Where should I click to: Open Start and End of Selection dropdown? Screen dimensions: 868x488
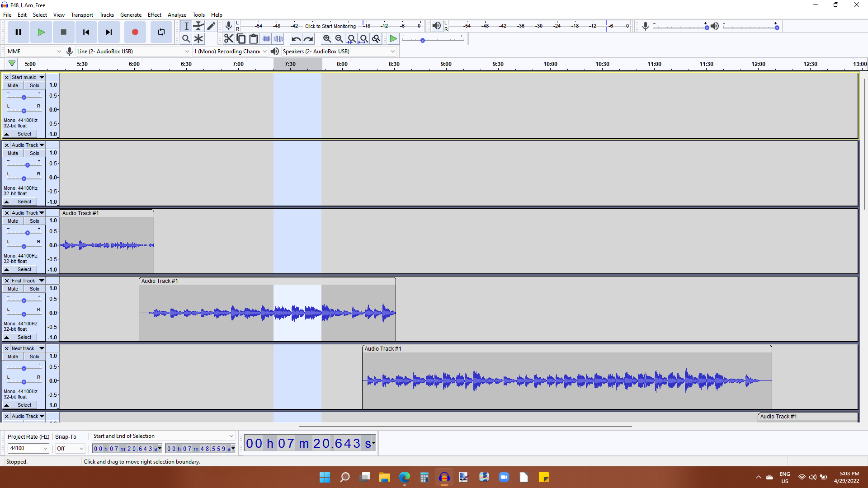tap(163, 436)
